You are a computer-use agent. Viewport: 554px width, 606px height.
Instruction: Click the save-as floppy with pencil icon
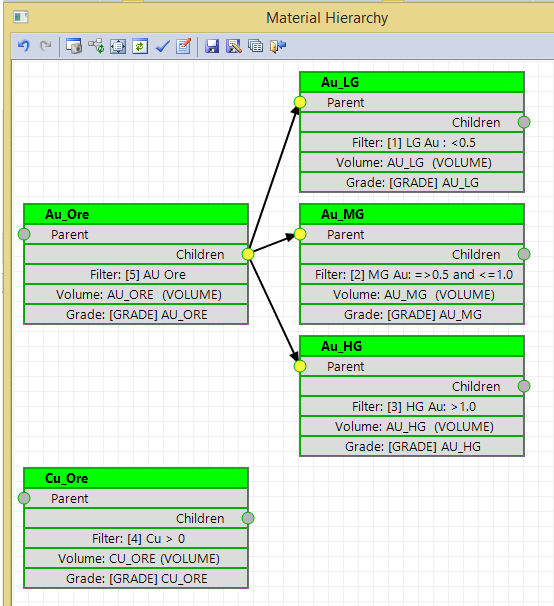[x=234, y=46]
